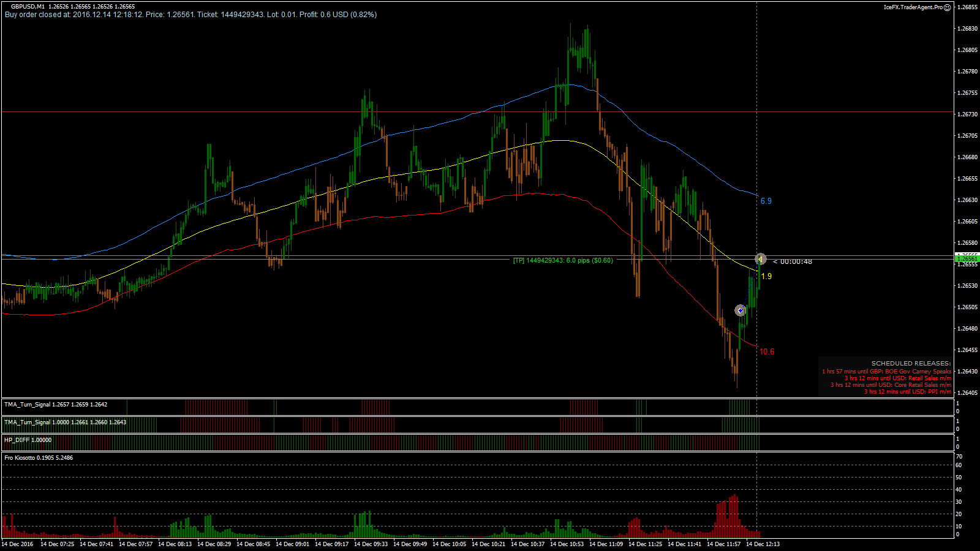Click the TMA_Turn_Signal 1.2657 indicator label
Screen dimensions: 980x551
click(x=56, y=404)
